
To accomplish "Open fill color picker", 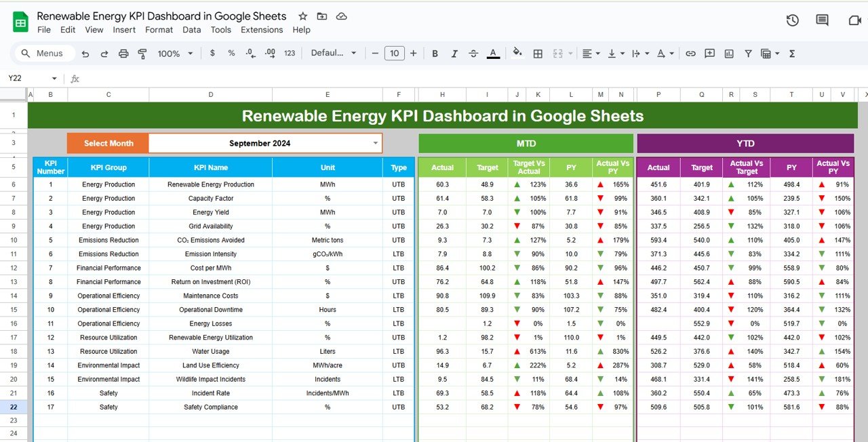I will 517,54.
